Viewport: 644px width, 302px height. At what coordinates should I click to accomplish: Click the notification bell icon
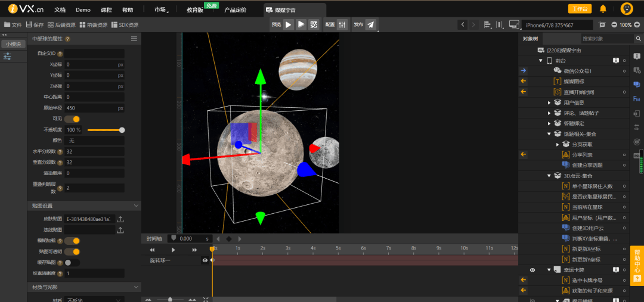coord(603,9)
